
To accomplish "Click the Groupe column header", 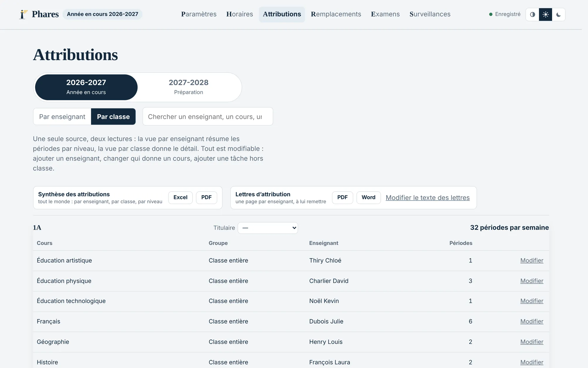I will point(218,243).
